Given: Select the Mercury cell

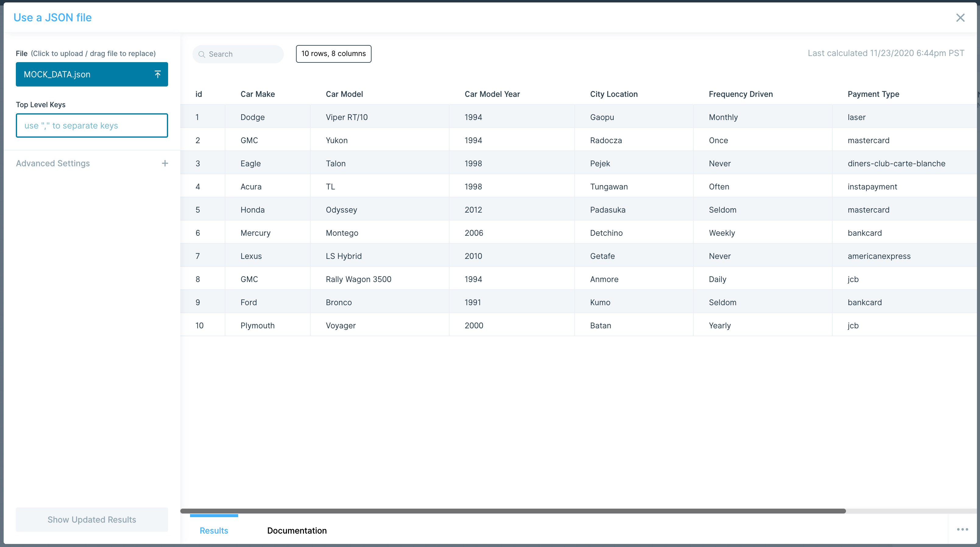Looking at the screenshot, I should pyautogui.click(x=267, y=233).
